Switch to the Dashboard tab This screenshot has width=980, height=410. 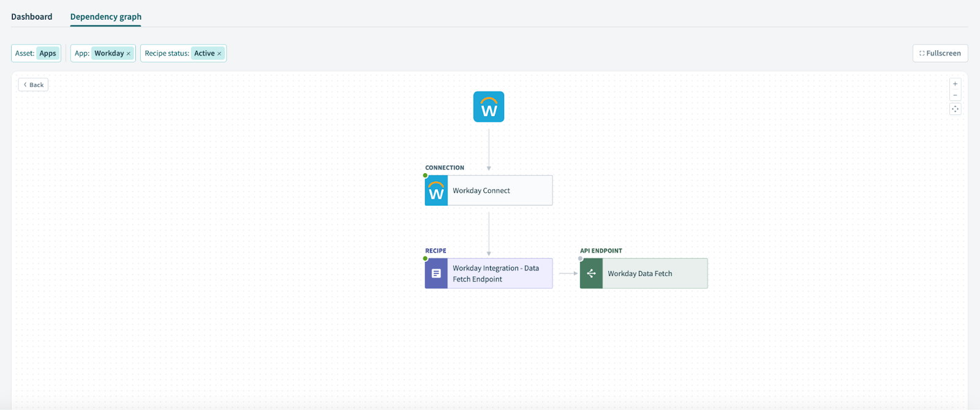32,17
